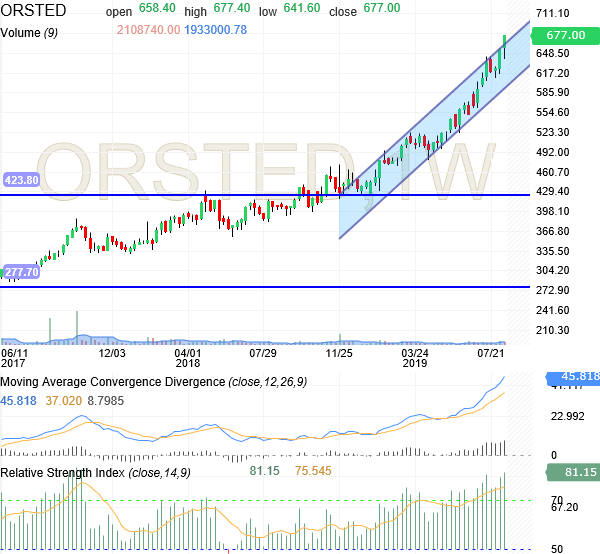
Task: Click the 04/01 2018 date label
Action: click(188, 358)
